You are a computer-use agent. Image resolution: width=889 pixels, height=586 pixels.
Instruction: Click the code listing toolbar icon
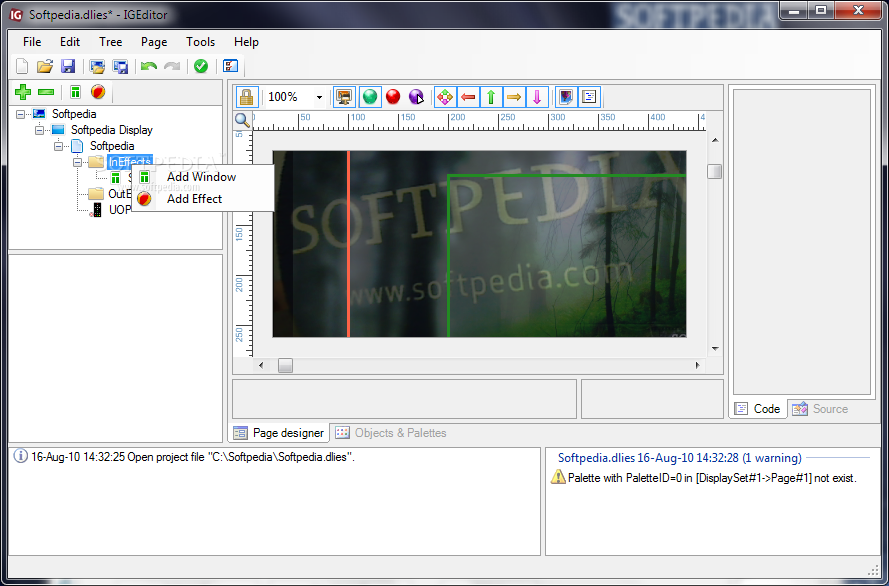tap(589, 97)
